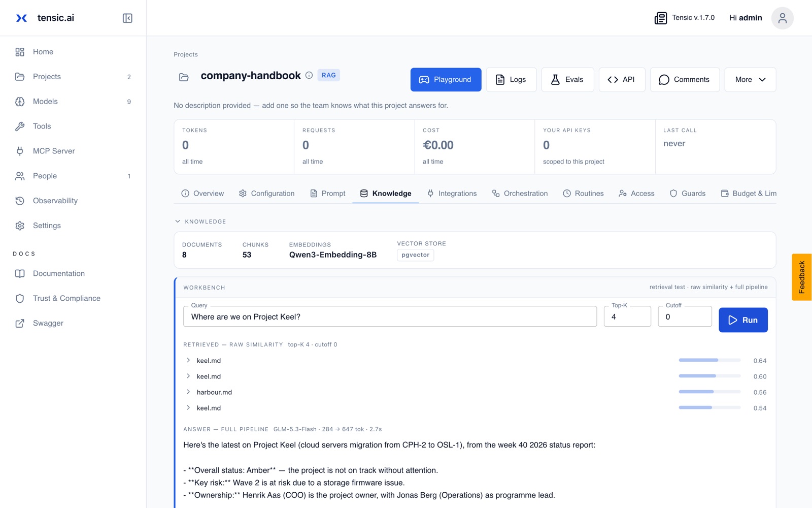
Task: Click the Settings gear icon in sidebar
Action: tap(20, 226)
